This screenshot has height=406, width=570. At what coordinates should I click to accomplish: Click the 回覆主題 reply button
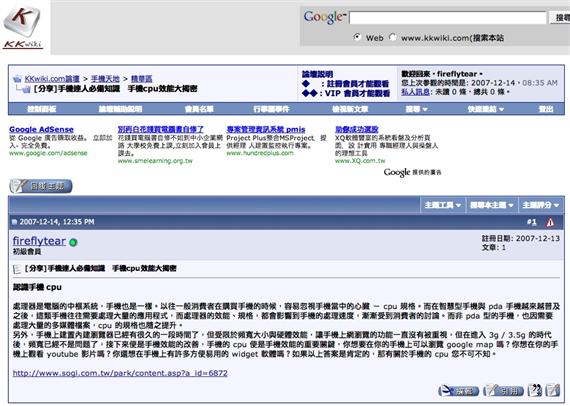[x=41, y=186]
